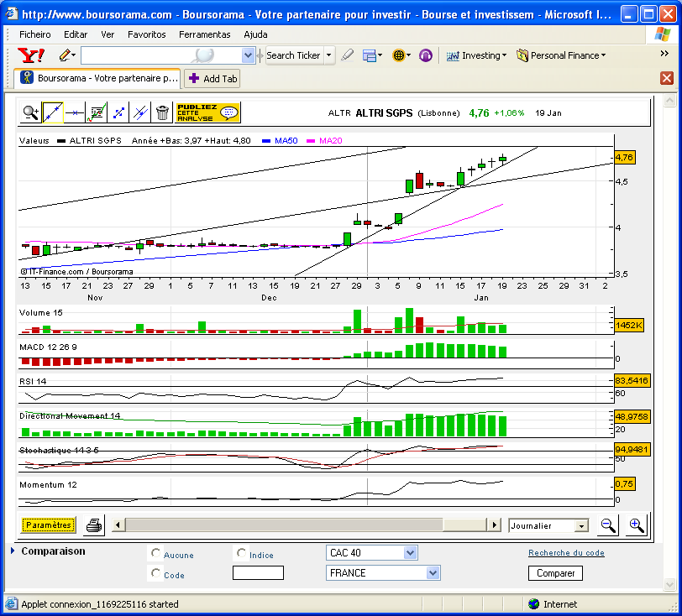
Task: Zoom out with the minus magnifier icon
Action: click(607, 525)
